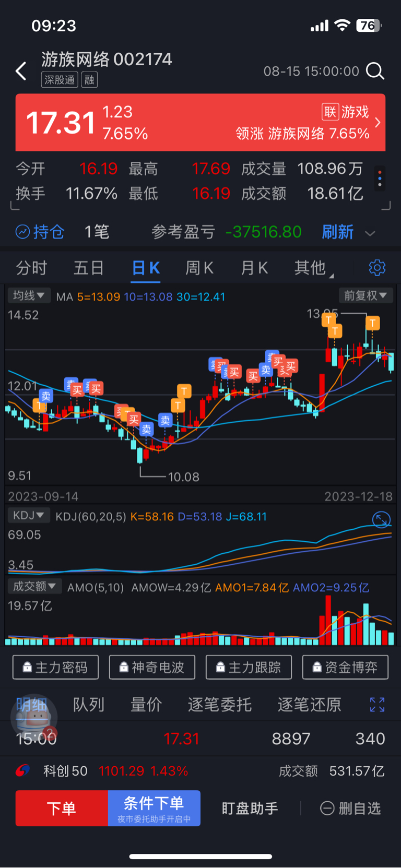Open the 队列 tab

coord(89,705)
